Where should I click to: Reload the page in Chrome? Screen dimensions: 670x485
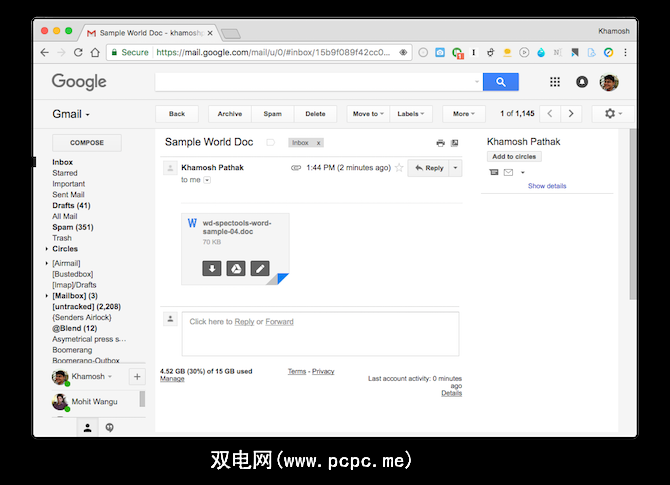pos(78,53)
